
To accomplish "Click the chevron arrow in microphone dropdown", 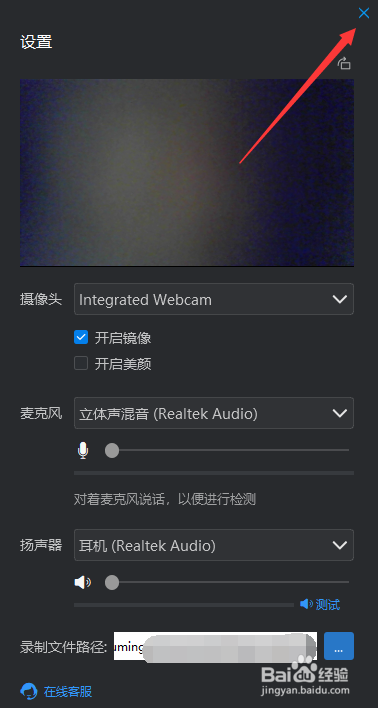I will pyautogui.click(x=339, y=413).
